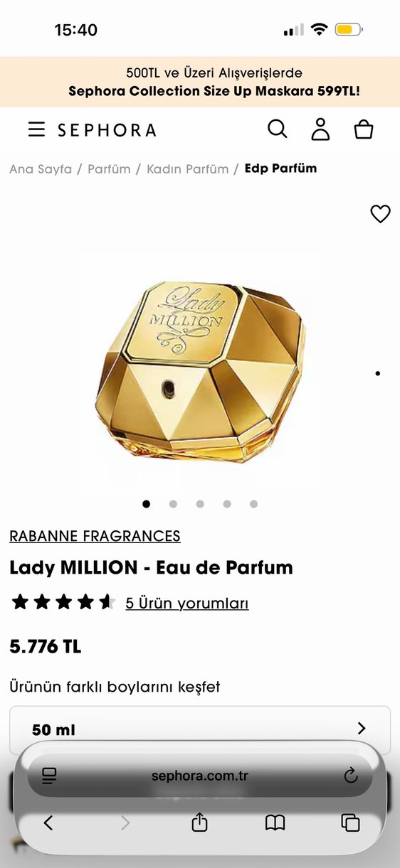Open Safari bookmarks book icon

[x=275, y=823]
